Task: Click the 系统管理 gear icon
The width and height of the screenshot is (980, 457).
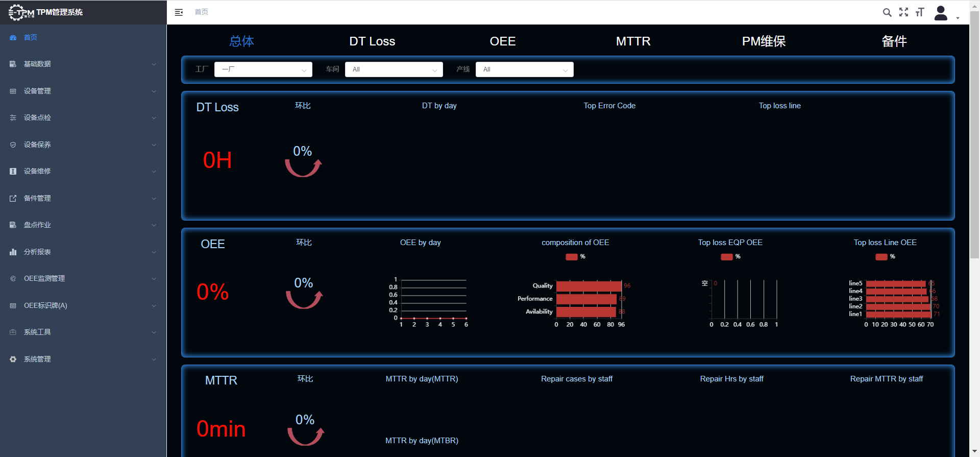Action: [13, 359]
